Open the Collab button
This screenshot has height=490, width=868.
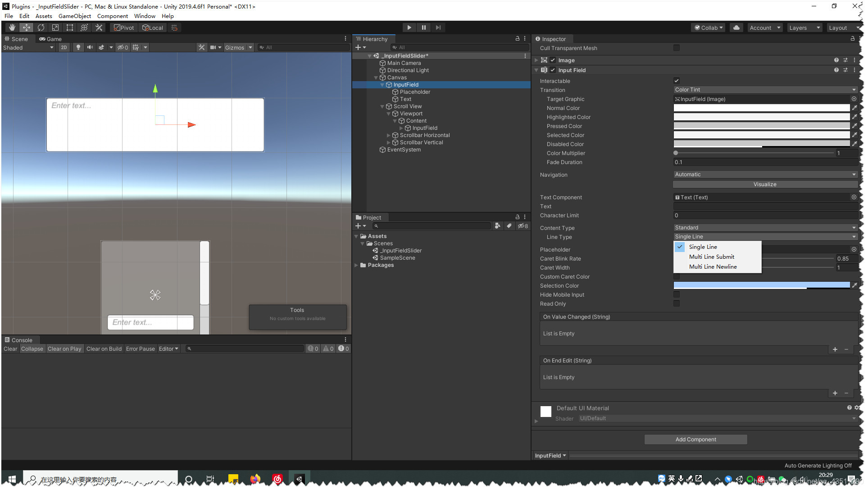708,27
